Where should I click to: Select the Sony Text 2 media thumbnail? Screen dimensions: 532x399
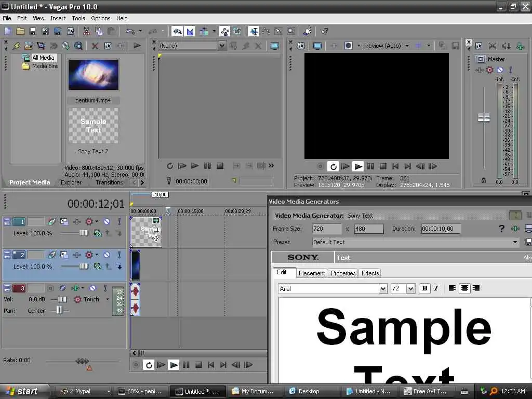coord(94,126)
